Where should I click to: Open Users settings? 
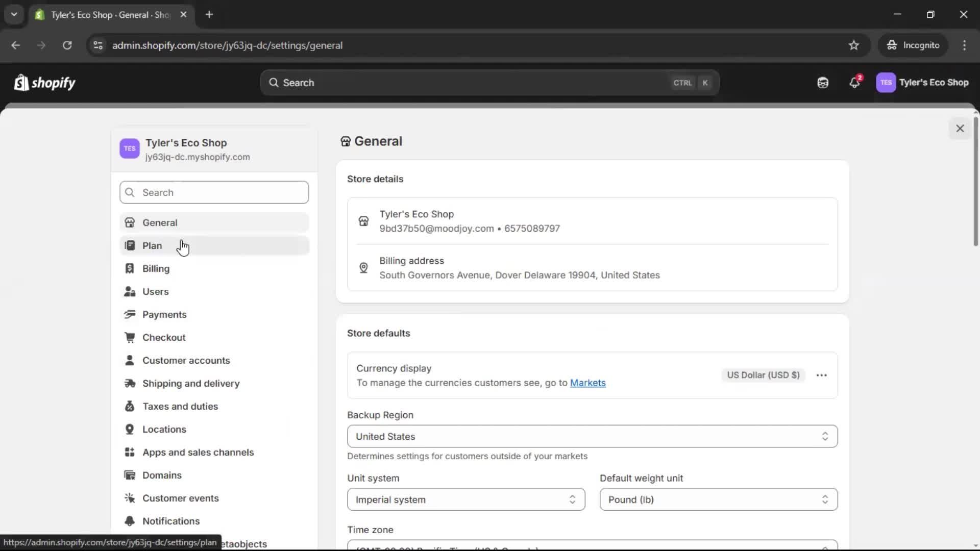214,291
